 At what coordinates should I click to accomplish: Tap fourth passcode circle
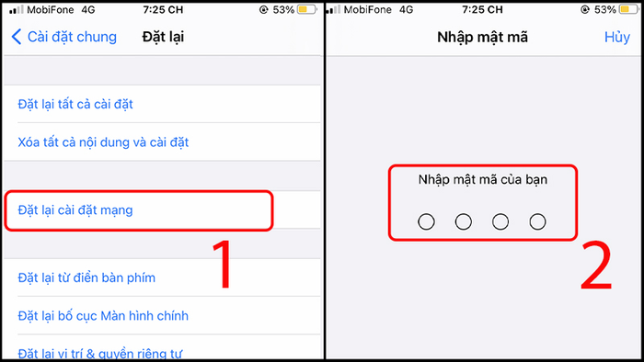pyautogui.click(x=537, y=221)
